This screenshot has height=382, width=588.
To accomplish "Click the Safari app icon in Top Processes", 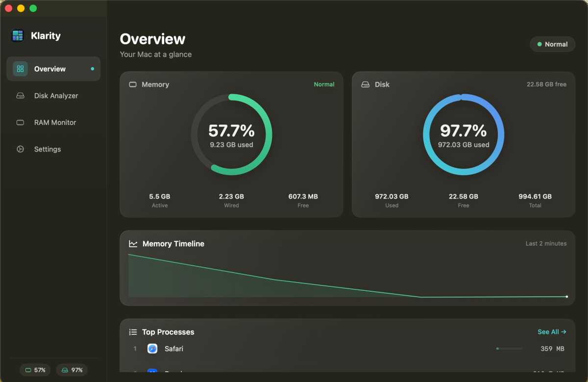I will click(152, 349).
